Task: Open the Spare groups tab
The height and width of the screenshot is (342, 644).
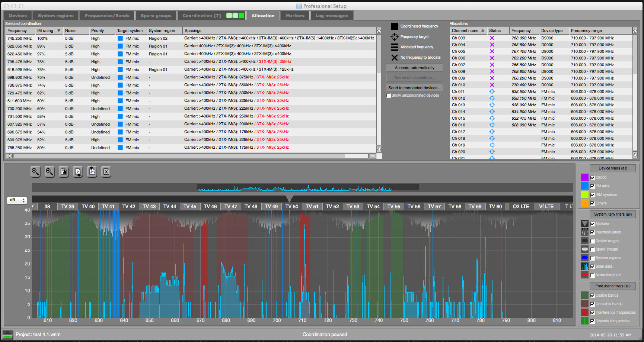Action: (156, 16)
